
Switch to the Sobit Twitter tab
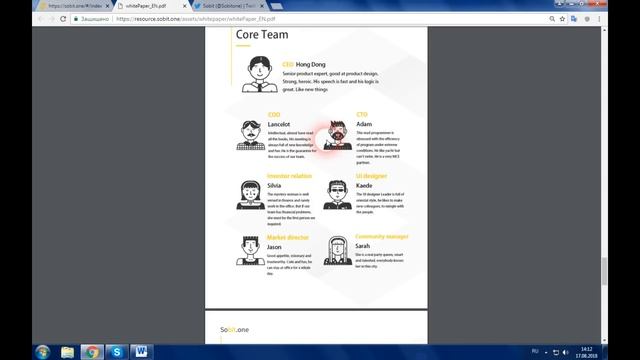coord(229,6)
